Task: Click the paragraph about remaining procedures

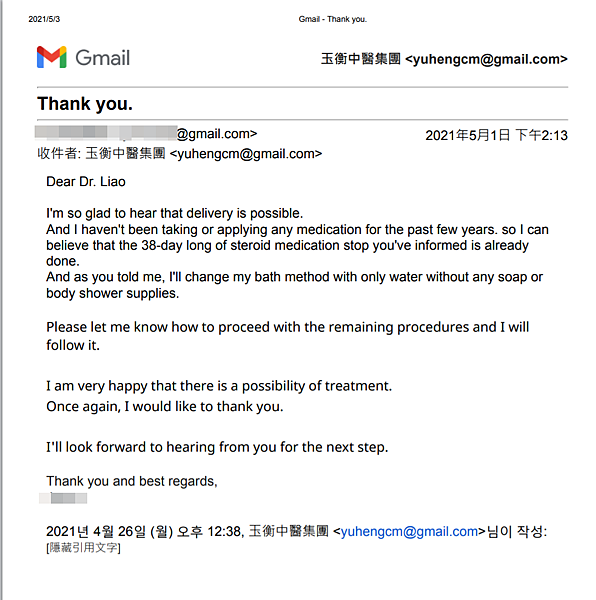Action: [x=287, y=336]
